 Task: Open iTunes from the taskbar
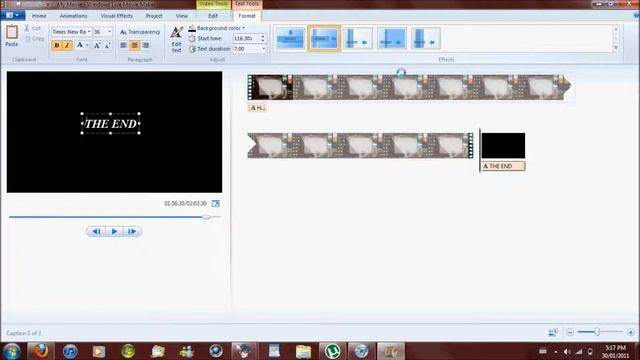[70, 351]
